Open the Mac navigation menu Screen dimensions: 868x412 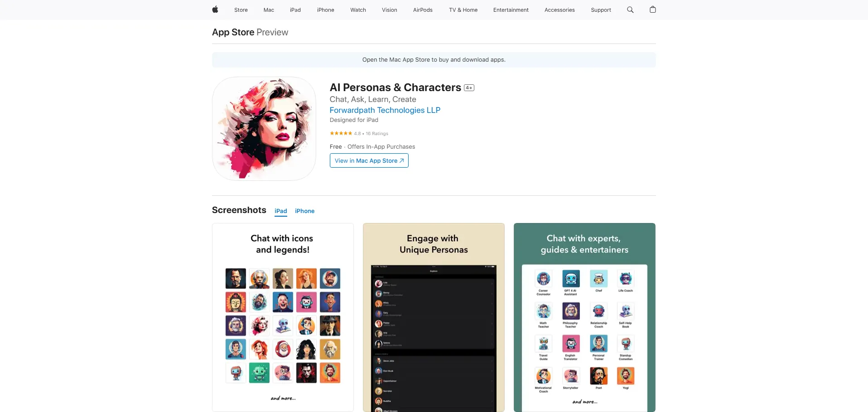pyautogui.click(x=269, y=10)
